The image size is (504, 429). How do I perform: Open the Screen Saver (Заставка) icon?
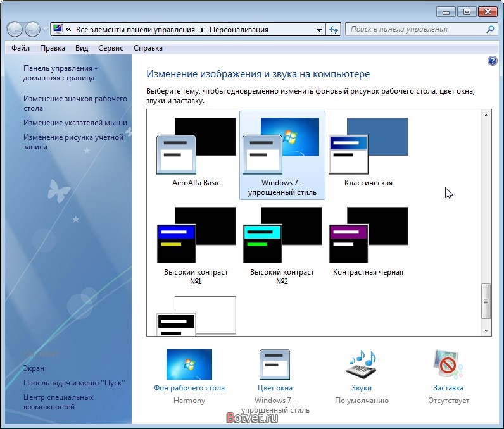pyautogui.click(x=448, y=364)
